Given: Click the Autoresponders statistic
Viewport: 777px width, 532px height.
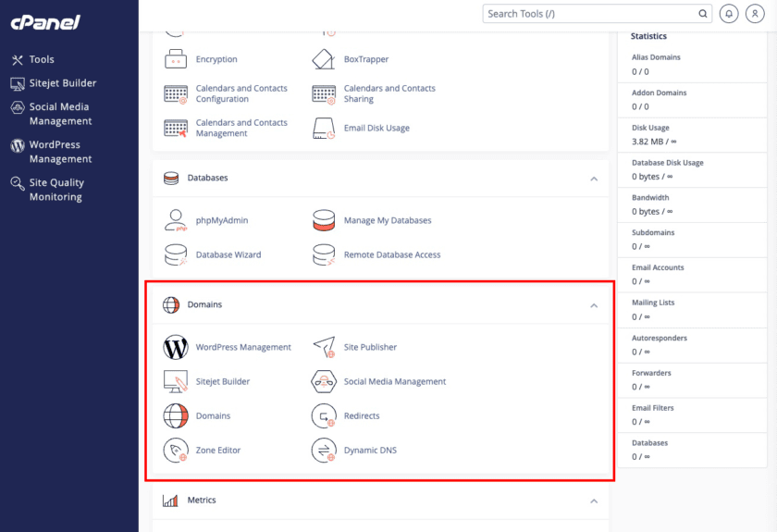Looking at the screenshot, I should coord(692,345).
